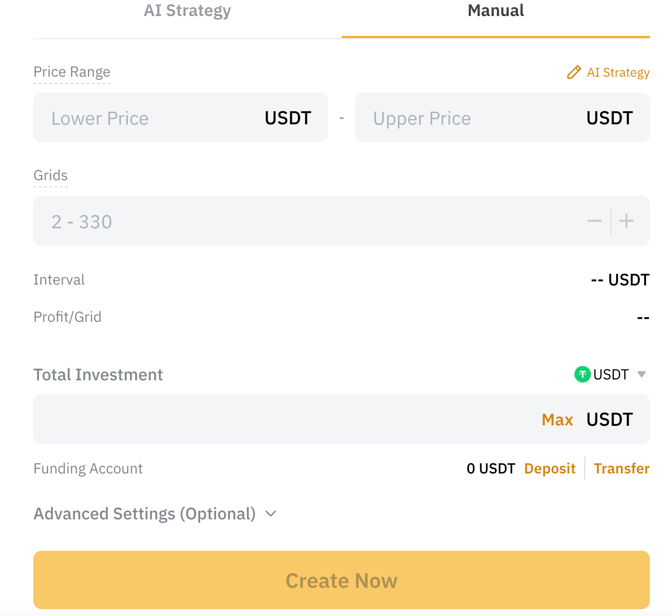The width and height of the screenshot is (672, 616).
Task: Increase grids with the plus button
Action: pos(627,221)
